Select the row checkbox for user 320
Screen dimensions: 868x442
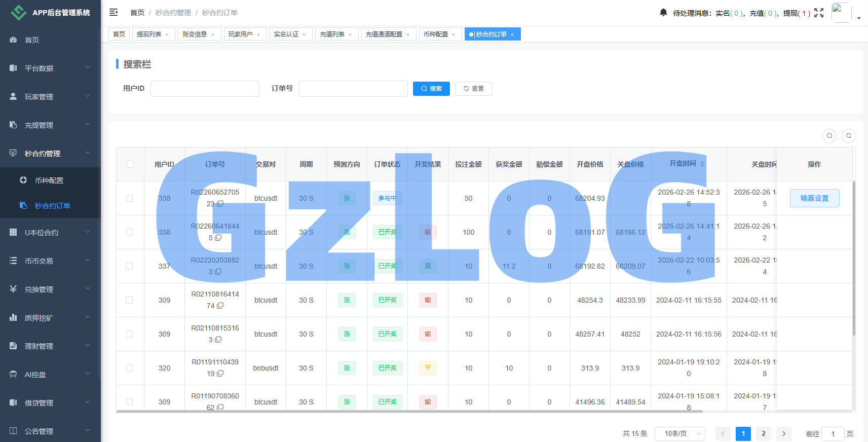pos(129,368)
